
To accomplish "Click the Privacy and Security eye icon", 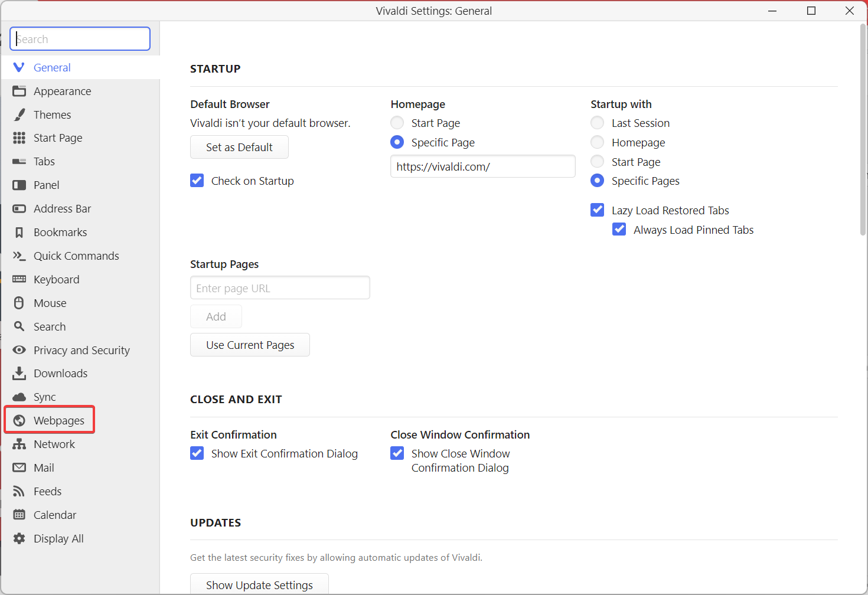I will (x=19, y=350).
